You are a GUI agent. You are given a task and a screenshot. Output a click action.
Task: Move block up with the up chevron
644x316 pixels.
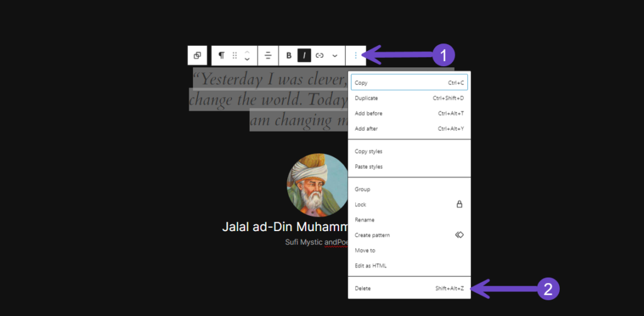pyautogui.click(x=247, y=52)
